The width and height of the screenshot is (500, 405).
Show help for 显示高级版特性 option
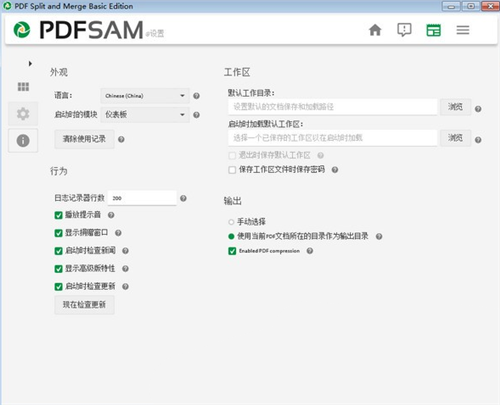point(125,269)
